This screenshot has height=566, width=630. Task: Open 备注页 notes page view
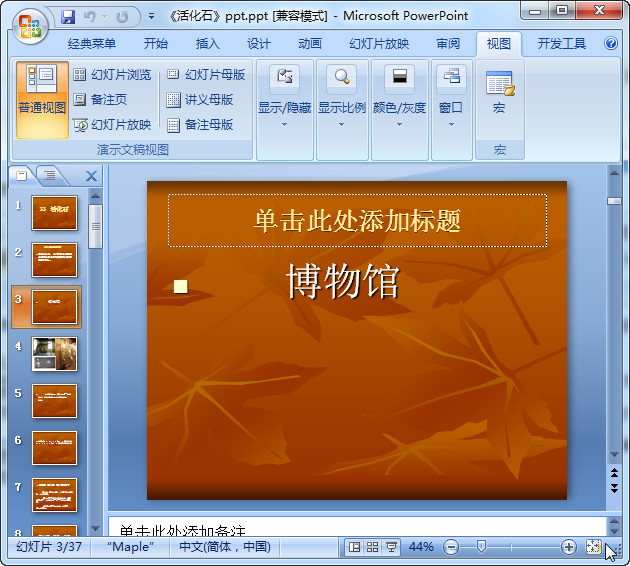click(x=100, y=99)
